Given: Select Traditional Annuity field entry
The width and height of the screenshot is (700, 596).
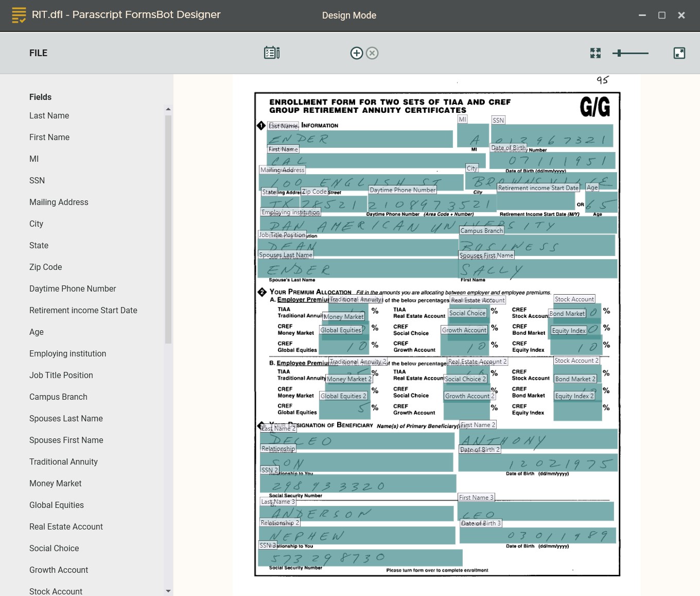Looking at the screenshot, I should pos(63,462).
